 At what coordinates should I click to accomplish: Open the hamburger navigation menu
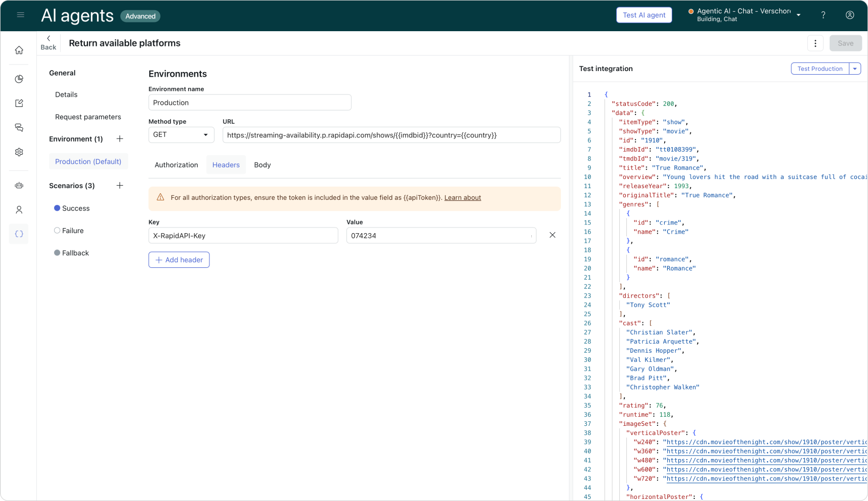[20, 15]
